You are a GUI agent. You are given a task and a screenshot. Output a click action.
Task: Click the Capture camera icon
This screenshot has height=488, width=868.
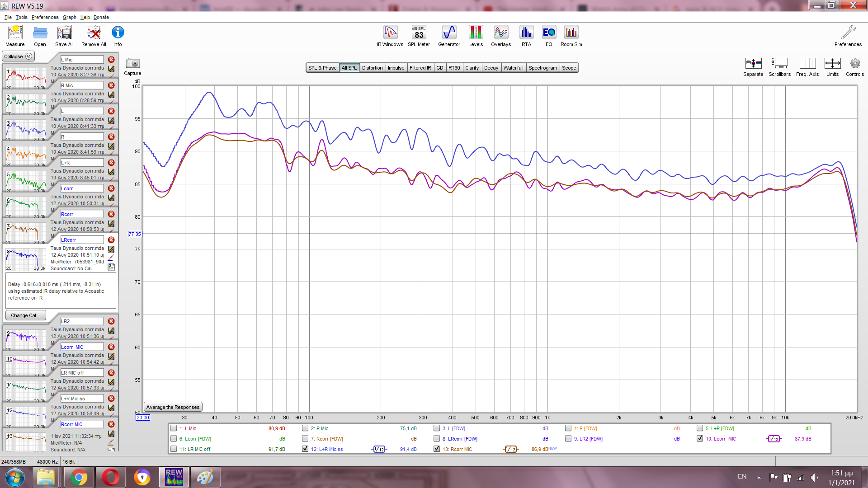point(132,64)
